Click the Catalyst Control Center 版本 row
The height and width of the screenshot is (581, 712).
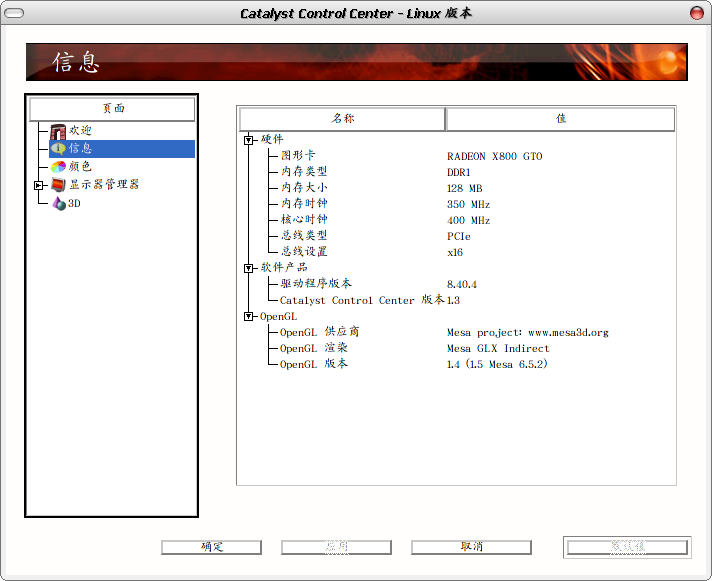[362, 300]
